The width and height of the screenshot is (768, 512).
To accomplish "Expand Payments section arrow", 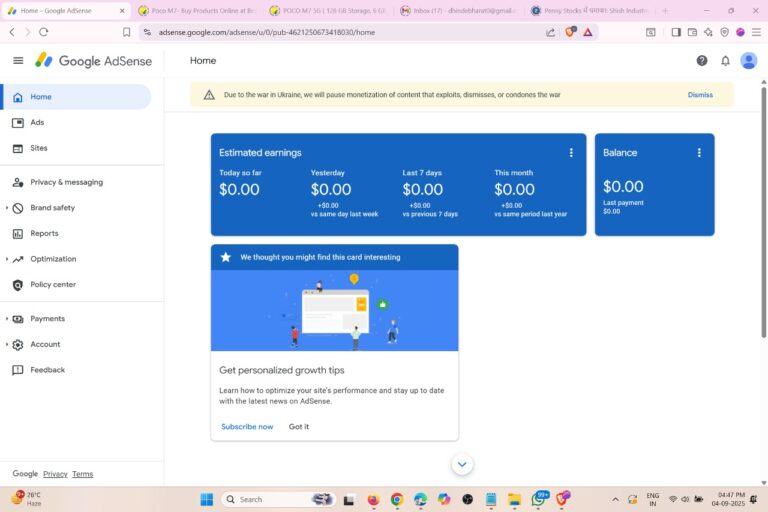I will point(7,318).
